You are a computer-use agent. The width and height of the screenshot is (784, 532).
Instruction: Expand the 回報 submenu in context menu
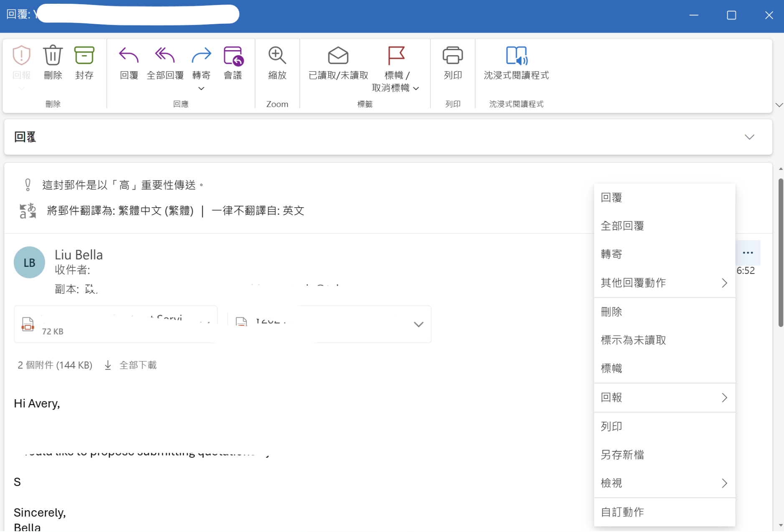coord(664,398)
